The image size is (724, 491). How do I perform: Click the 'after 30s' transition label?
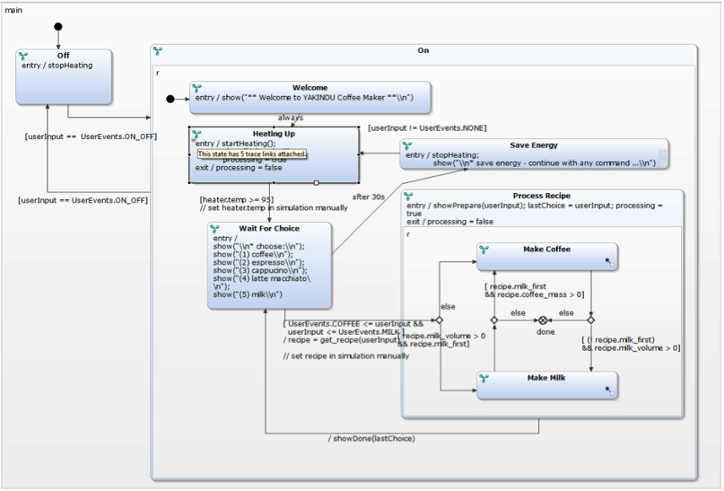pos(367,196)
